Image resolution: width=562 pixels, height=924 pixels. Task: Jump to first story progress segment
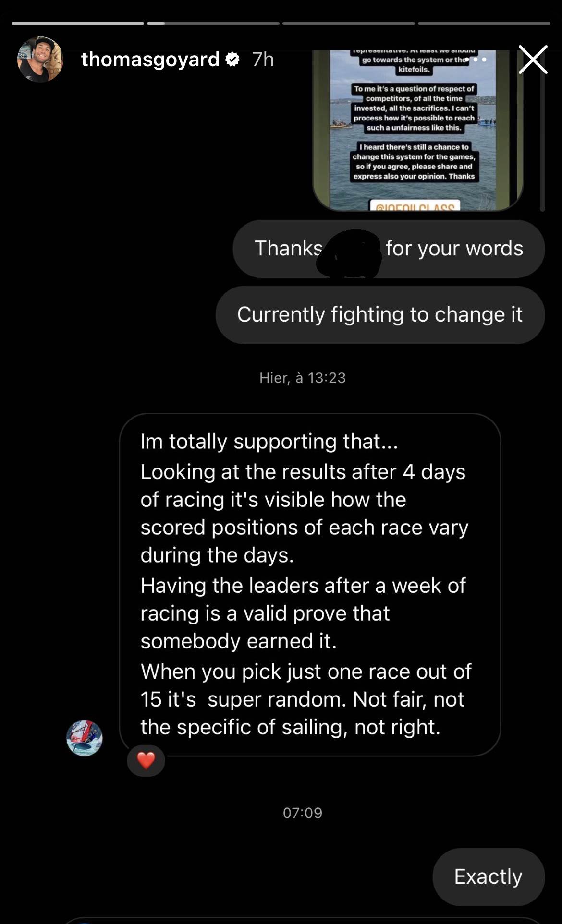(x=78, y=23)
